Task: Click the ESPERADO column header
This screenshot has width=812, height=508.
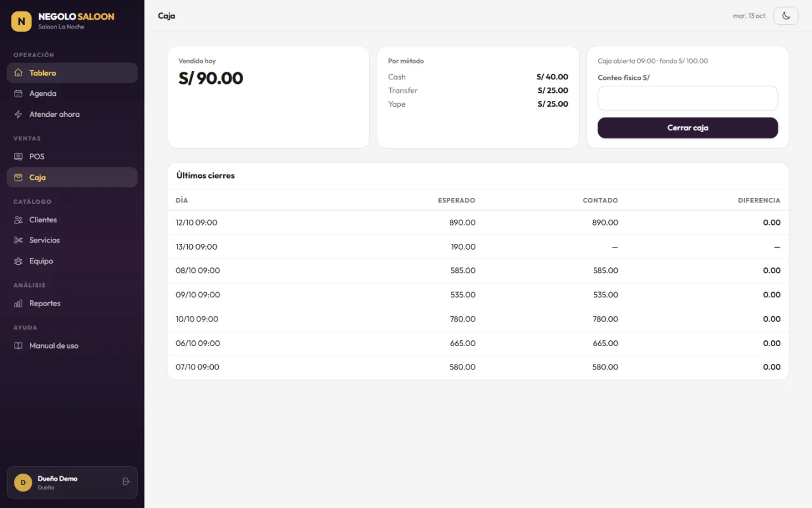Action: pos(457,200)
